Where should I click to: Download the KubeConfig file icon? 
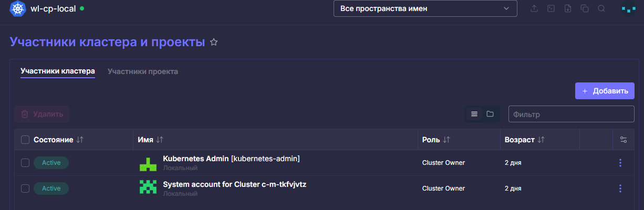[x=568, y=8]
